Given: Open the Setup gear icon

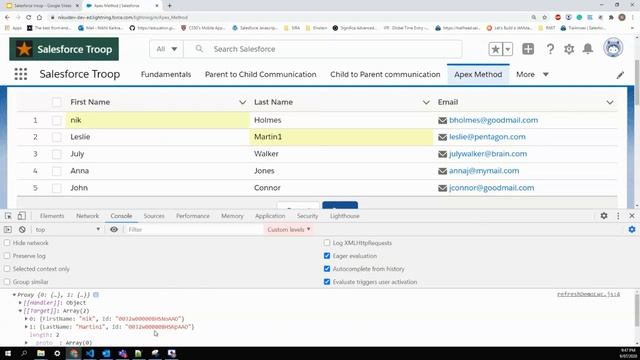Looking at the screenshot, I should click(569, 49).
